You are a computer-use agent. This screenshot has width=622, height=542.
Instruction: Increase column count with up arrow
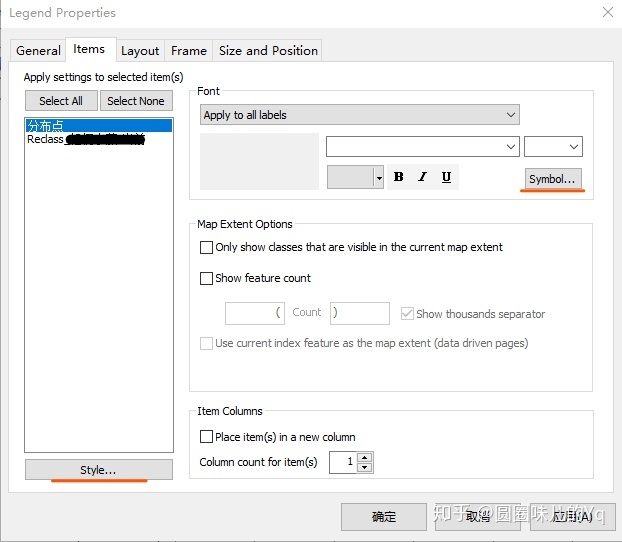click(x=365, y=457)
